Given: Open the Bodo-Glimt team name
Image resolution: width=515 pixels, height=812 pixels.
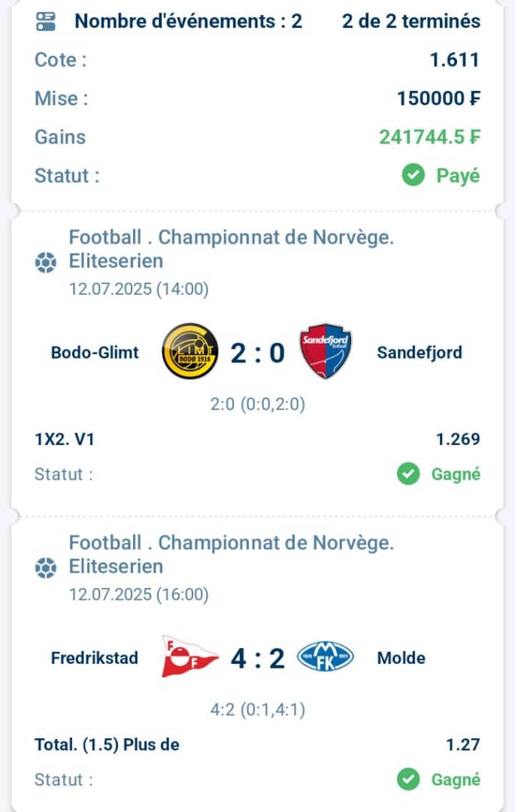Looking at the screenshot, I should [95, 353].
